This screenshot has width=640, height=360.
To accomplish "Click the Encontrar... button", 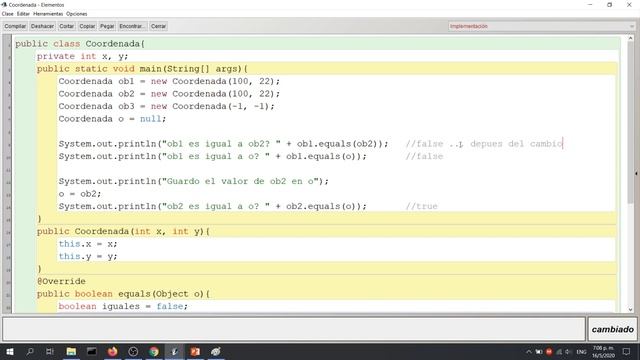I will 132,26.
